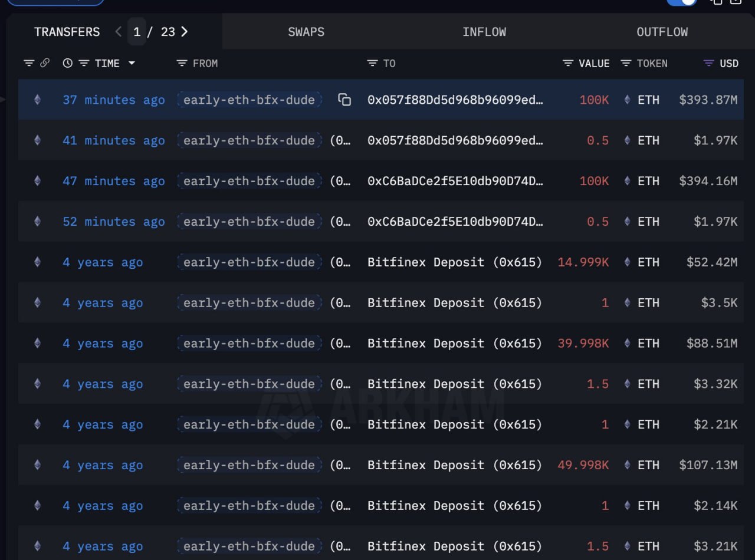Open the link filter icon in header
Screen dimensions: 755x560
click(45, 63)
